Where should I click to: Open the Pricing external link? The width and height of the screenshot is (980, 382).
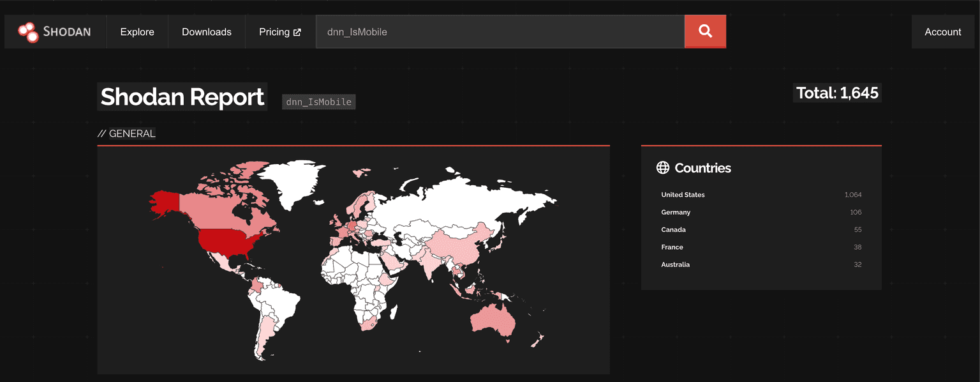pyautogui.click(x=279, y=32)
